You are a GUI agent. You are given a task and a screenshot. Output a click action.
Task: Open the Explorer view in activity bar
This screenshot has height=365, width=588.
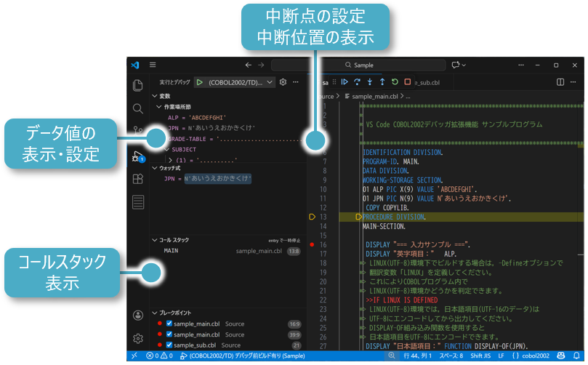138,86
